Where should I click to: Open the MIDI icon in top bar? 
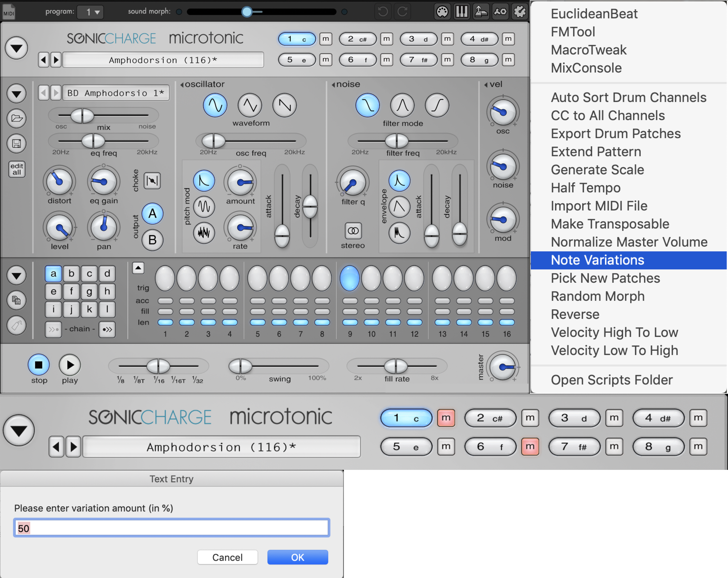(x=9, y=12)
